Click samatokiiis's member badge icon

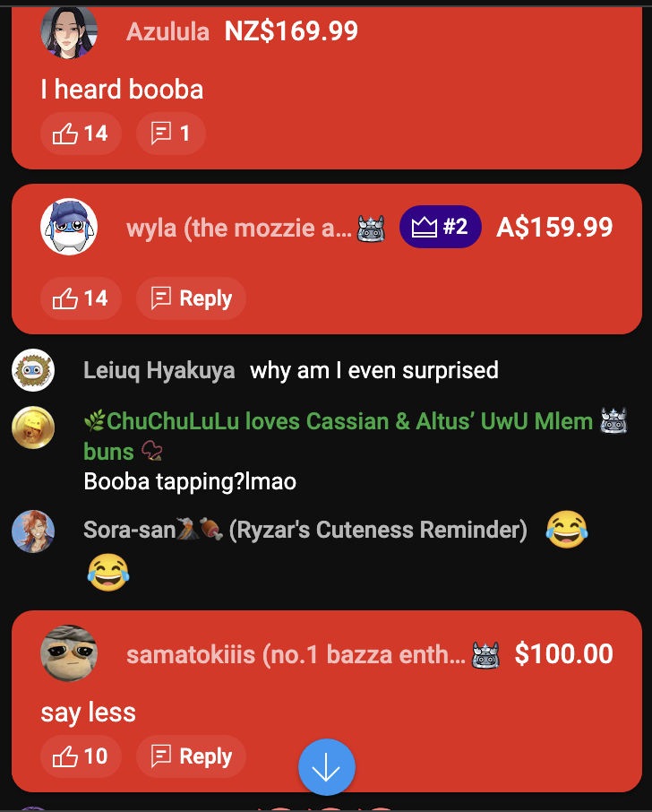[x=486, y=654]
